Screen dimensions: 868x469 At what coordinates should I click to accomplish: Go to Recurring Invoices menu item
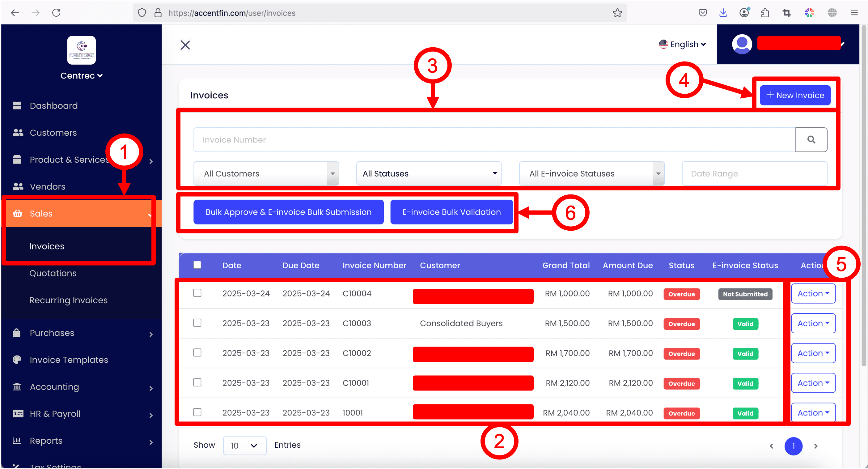coord(68,300)
